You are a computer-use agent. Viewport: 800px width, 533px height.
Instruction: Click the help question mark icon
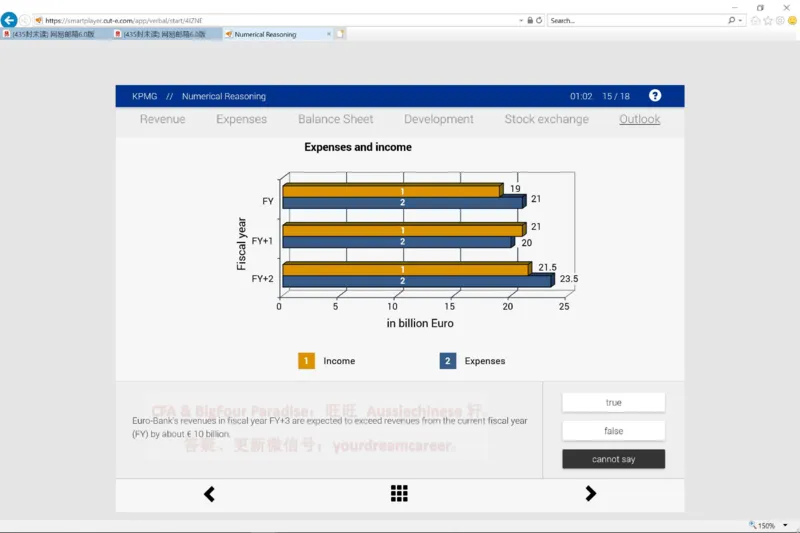[x=655, y=96]
